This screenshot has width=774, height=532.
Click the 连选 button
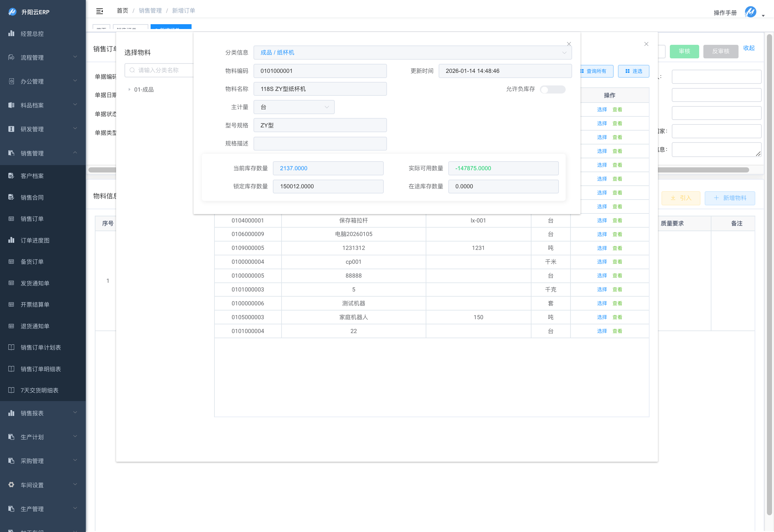click(633, 71)
